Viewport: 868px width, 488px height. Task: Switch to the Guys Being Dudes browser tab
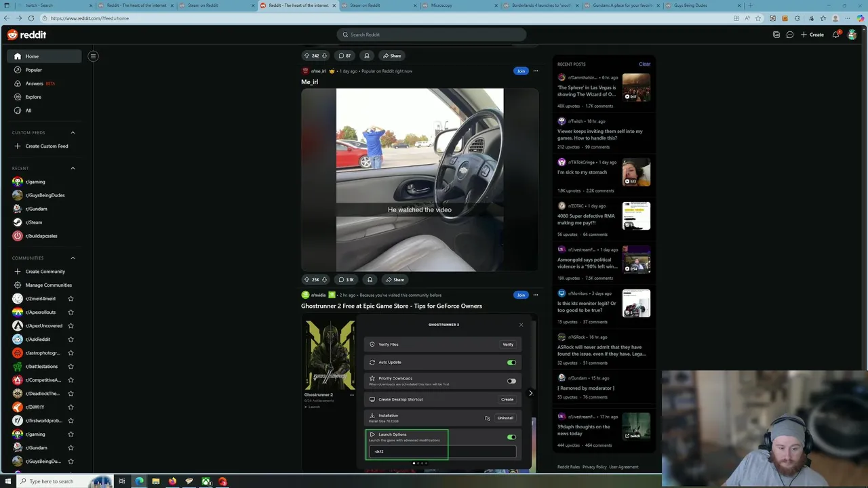pyautogui.click(x=702, y=5)
